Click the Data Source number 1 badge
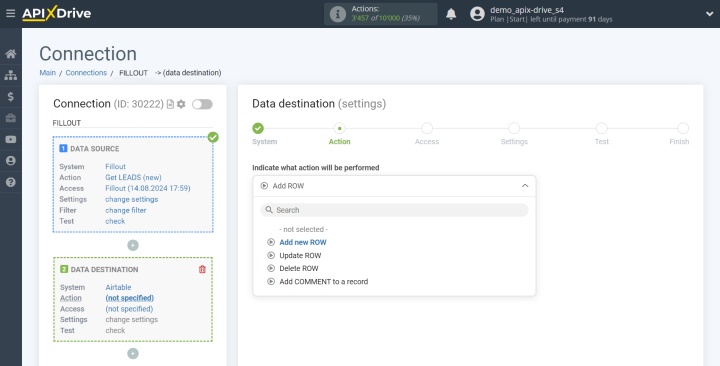The image size is (720, 366). pos(63,148)
